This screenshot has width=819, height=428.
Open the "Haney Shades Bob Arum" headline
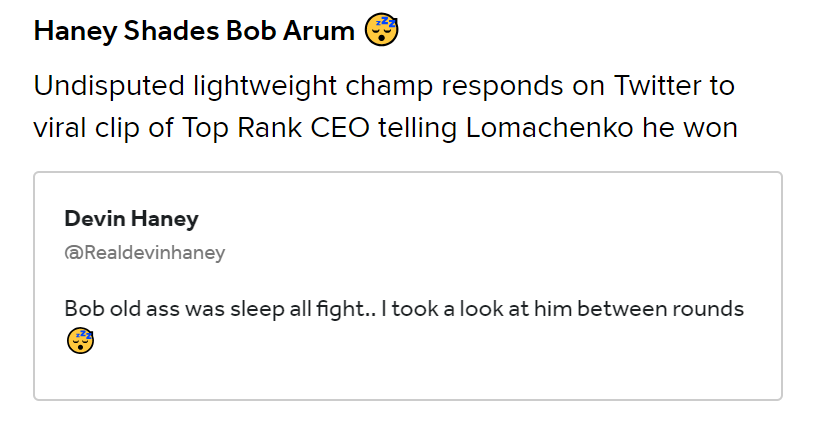click(x=194, y=30)
